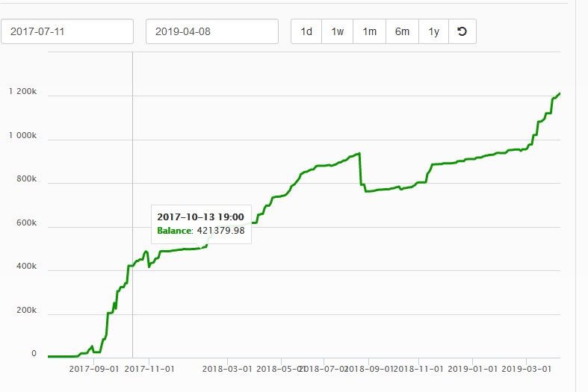Edit the start date field 2017-07-11
The image size is (588, 392).
point(67,31)
